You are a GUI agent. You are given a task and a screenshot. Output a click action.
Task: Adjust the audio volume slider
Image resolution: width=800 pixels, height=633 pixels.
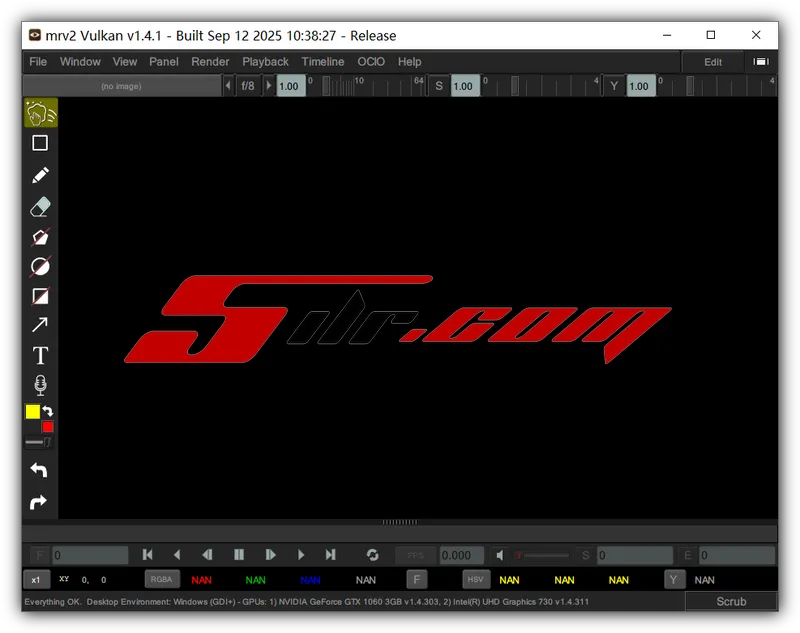(542, 555)
